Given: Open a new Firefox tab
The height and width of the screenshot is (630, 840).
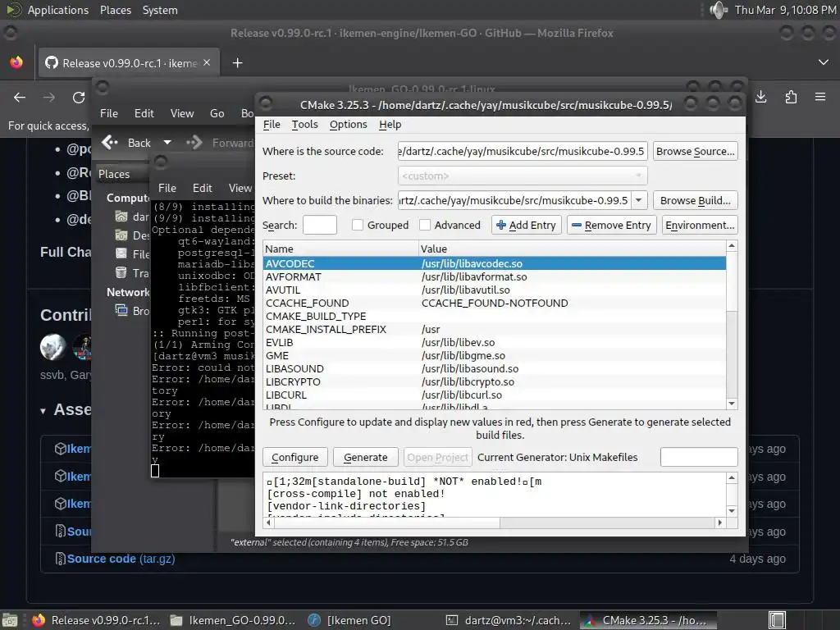Looking at the screenshot, I should click(237, 63).
